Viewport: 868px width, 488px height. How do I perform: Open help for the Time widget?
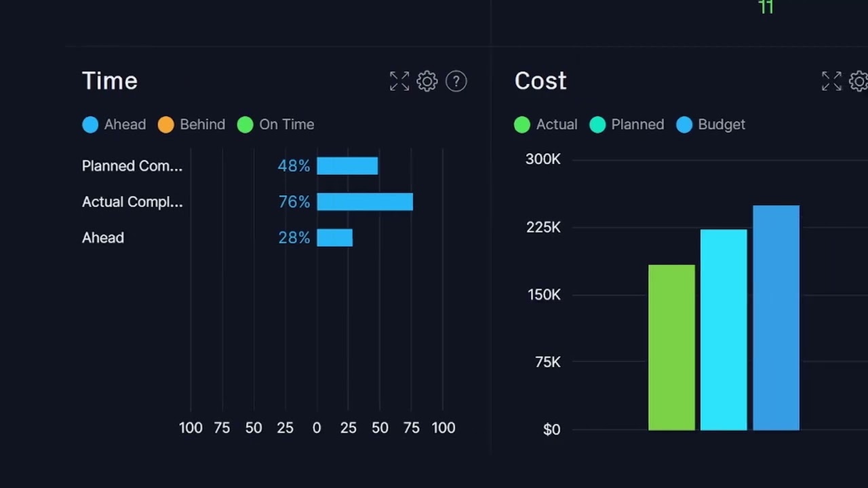pyautogui.click(x=456, y=81)
